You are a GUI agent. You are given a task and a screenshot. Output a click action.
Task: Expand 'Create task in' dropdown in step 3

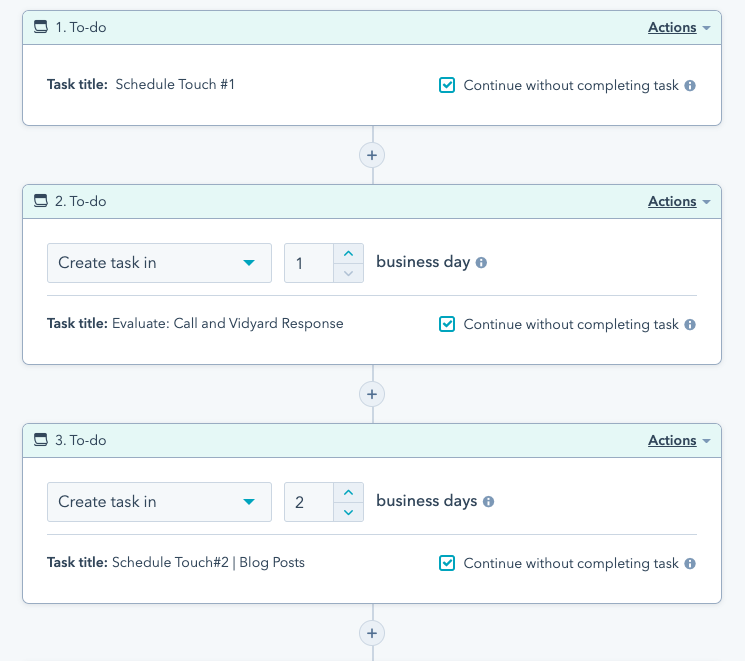pos(159,502)
